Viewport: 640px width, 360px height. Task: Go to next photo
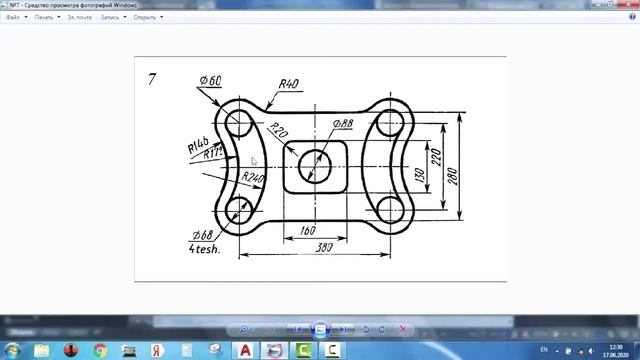point(343,329)
